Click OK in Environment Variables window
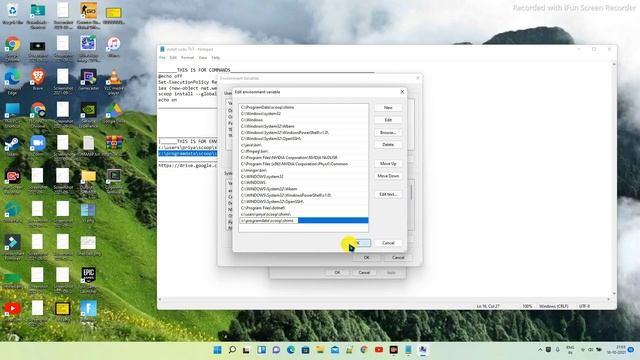This screenshot has height=360, width=640. [x=366, y=258]
